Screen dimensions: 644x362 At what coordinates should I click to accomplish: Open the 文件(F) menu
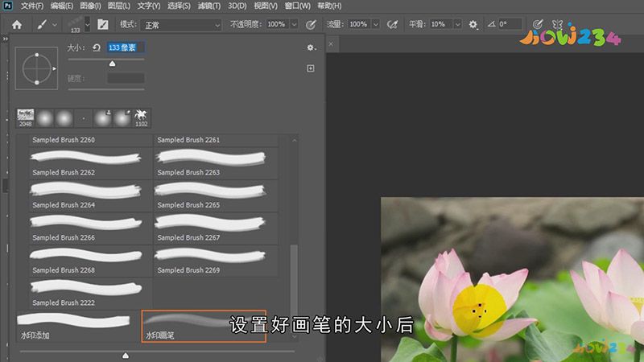pos(32,6)
